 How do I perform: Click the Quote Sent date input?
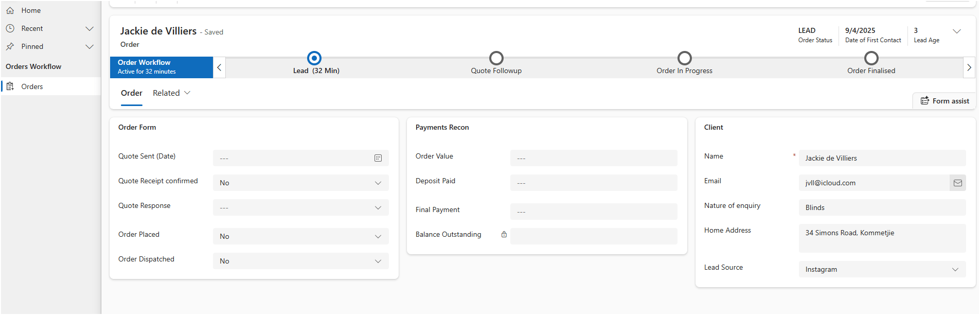click(301, 158)
